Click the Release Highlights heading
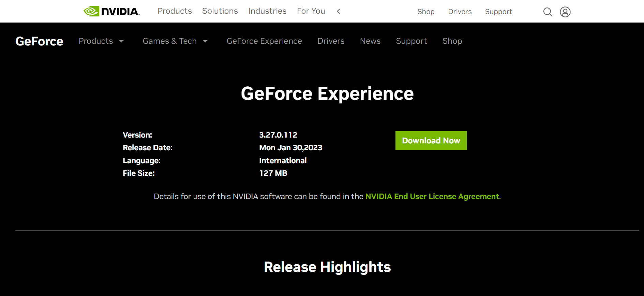Screen dimensions: 644x296 pyautogui.click(x=327, y=267)
